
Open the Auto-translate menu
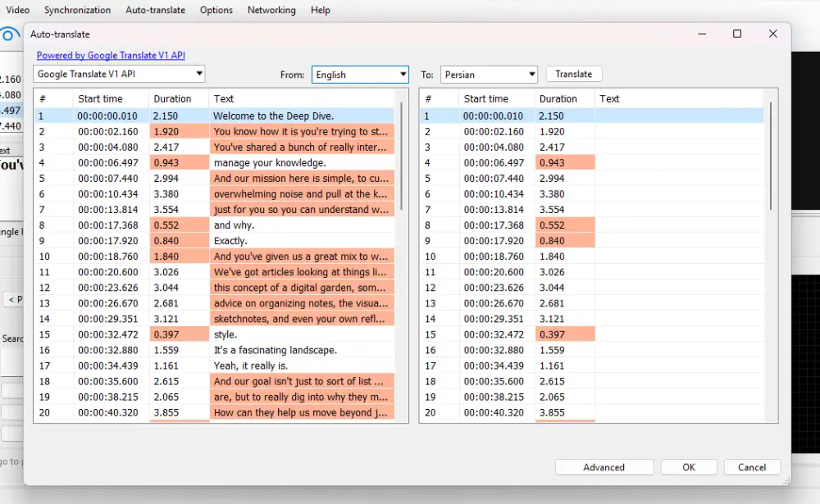(x=155, y=10)
